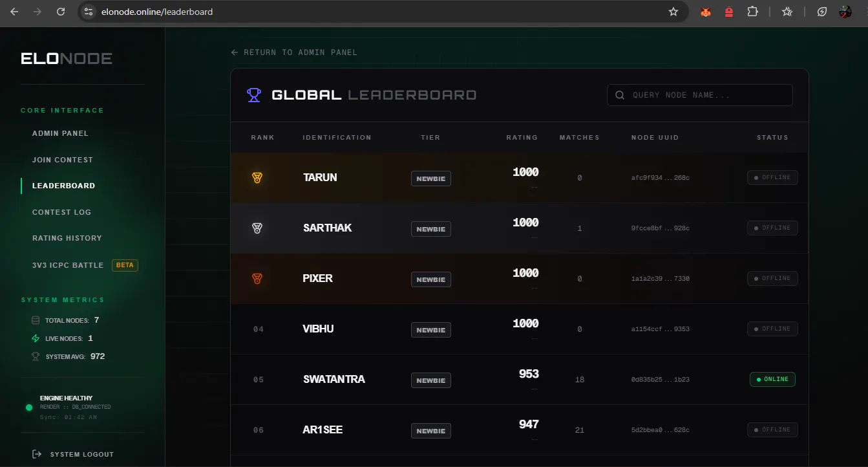This screenshot has width=868, height=467.
Task: Click the name VIBHU
Action: pos(319,329)
